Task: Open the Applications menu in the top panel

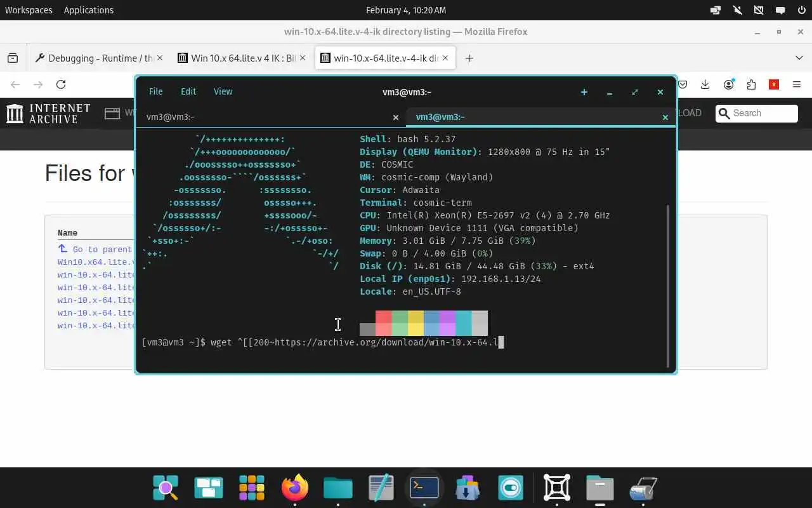Action: pyautogui.click(x=89, y=10)
